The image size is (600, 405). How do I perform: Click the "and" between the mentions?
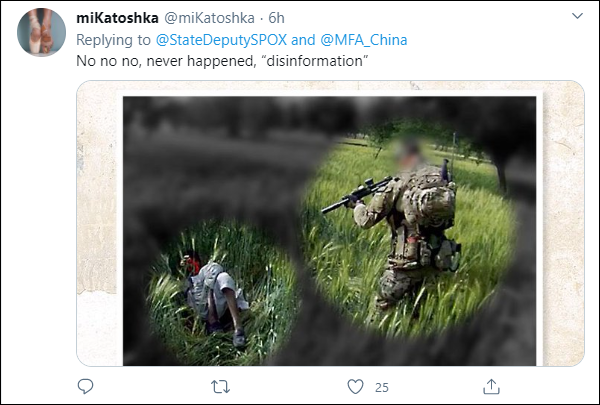pos(303,40)
